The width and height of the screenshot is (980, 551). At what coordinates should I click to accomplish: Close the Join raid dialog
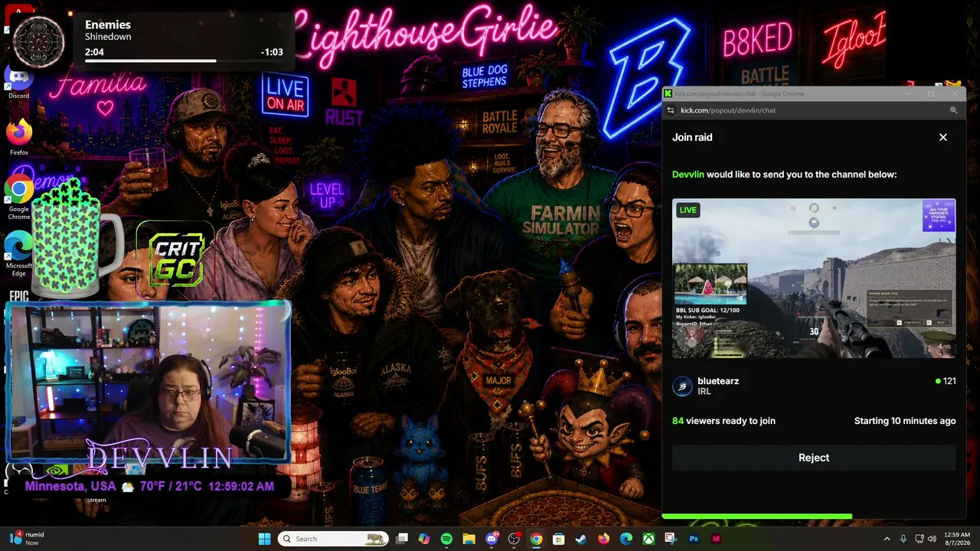tap(943, 137)
